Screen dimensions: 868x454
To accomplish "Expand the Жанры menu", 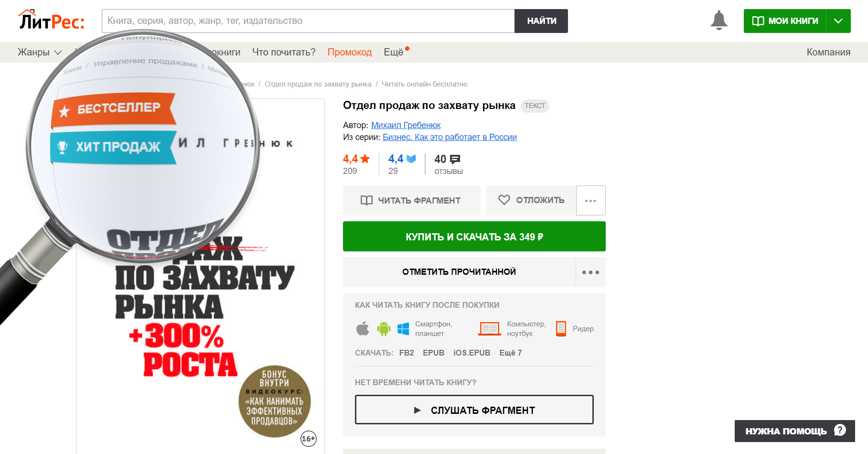I will (40, 52).
